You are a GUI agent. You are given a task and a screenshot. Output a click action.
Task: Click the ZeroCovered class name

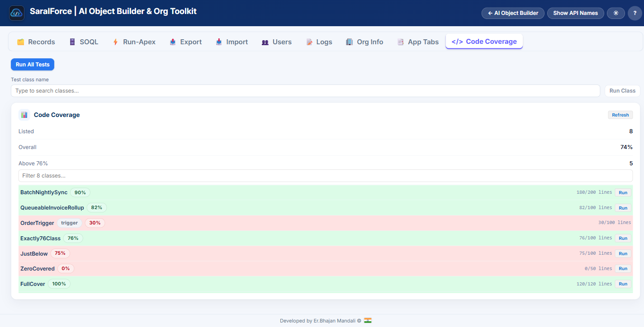point(38,269)
